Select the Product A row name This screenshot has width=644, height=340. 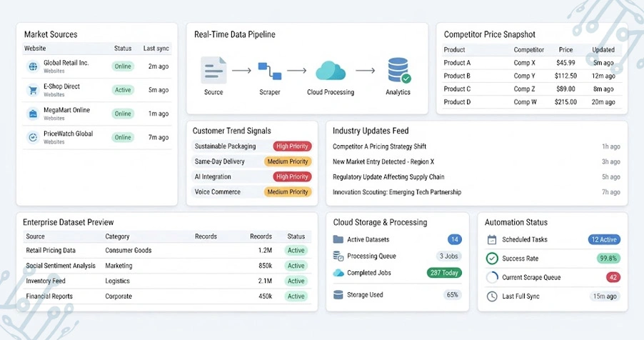pyautogui.click(x=457, y=63)
